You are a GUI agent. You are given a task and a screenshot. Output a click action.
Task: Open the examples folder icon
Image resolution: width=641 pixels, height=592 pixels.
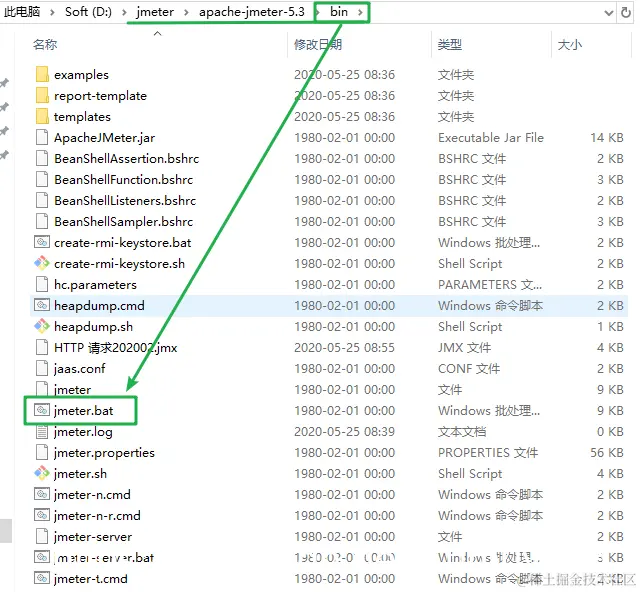(42, 74)
